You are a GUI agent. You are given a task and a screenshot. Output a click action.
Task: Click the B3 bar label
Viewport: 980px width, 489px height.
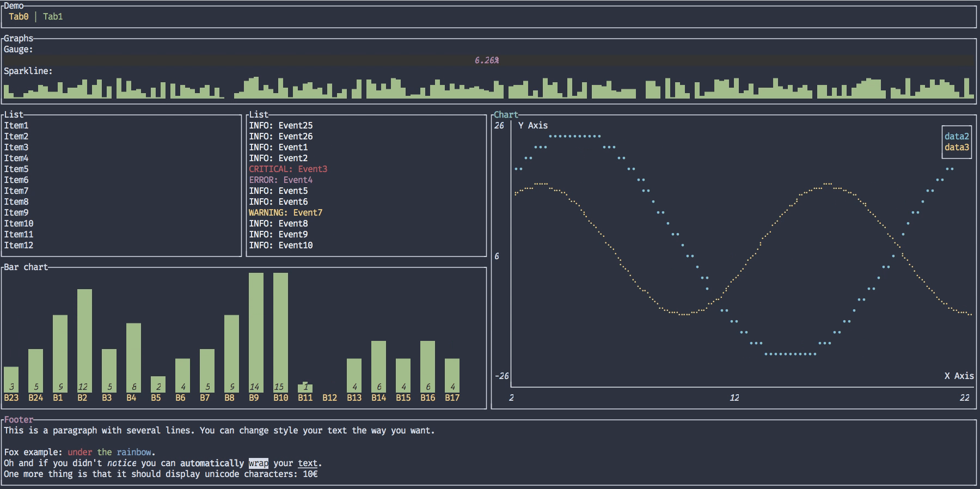pos(107,398)
